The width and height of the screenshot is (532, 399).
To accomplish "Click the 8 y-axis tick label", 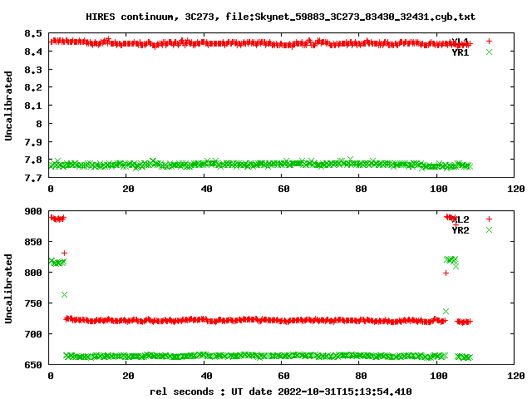I will pos(39,124).
